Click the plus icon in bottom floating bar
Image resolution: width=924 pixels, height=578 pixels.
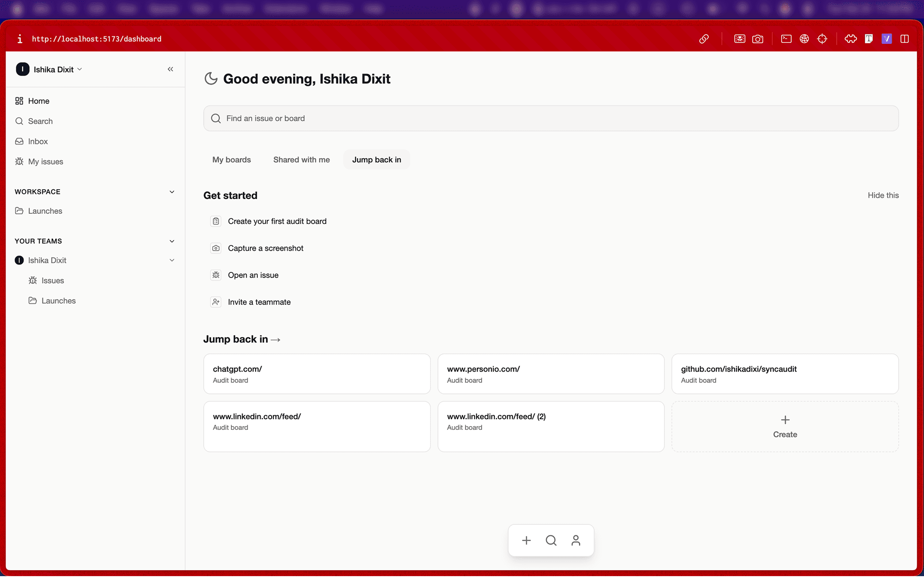(526, 541)
